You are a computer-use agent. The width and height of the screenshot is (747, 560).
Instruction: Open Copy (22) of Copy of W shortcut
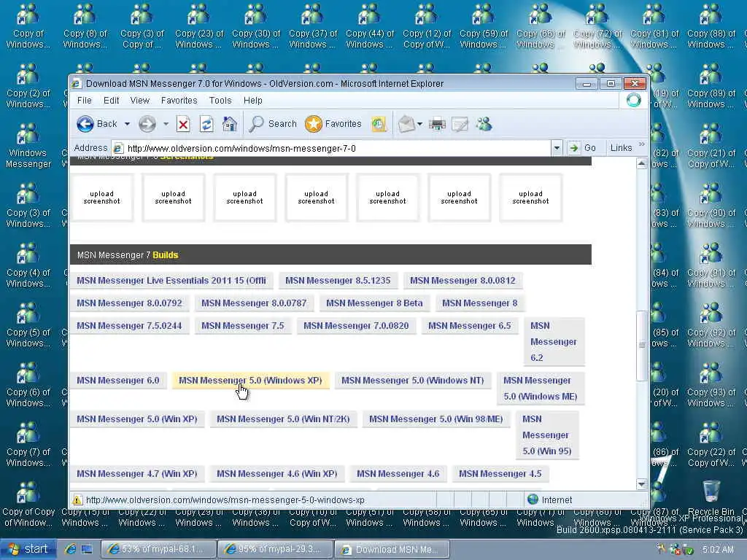[711, 446]
